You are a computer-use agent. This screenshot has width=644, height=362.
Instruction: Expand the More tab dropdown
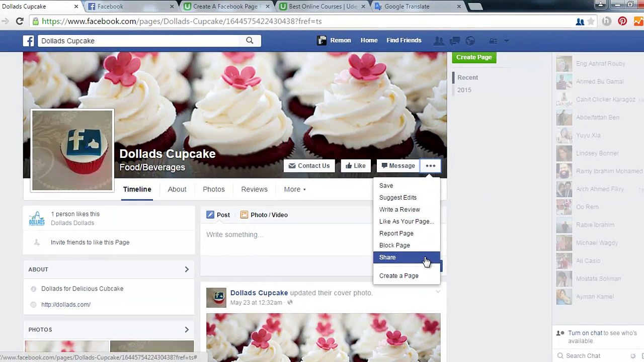(295, 190)
